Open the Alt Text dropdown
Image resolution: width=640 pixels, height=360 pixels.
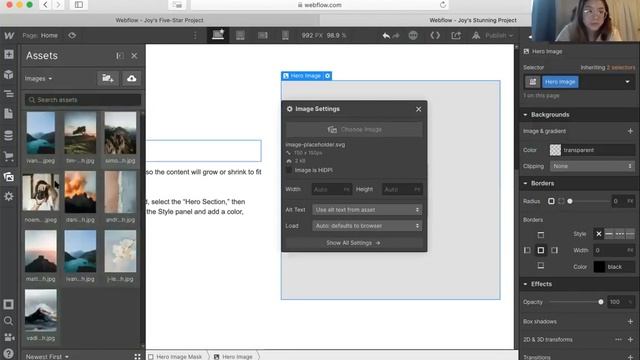(367, 210)
